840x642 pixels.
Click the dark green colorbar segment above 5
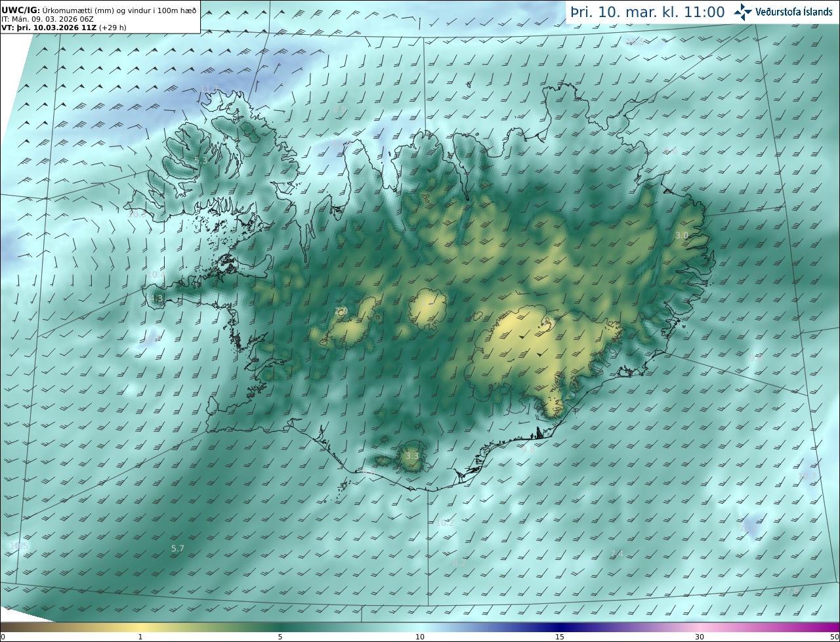tap(280, 627)
